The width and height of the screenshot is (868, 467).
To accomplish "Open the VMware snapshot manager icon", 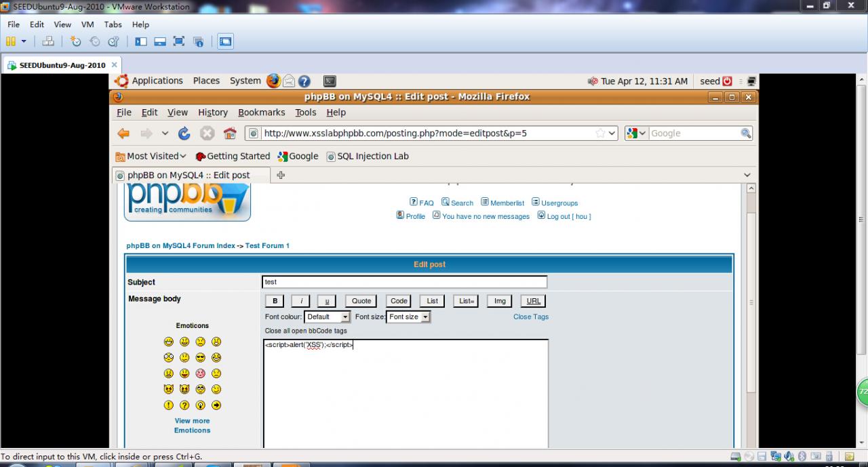I will pyautogui.click(x=114, y=41).
